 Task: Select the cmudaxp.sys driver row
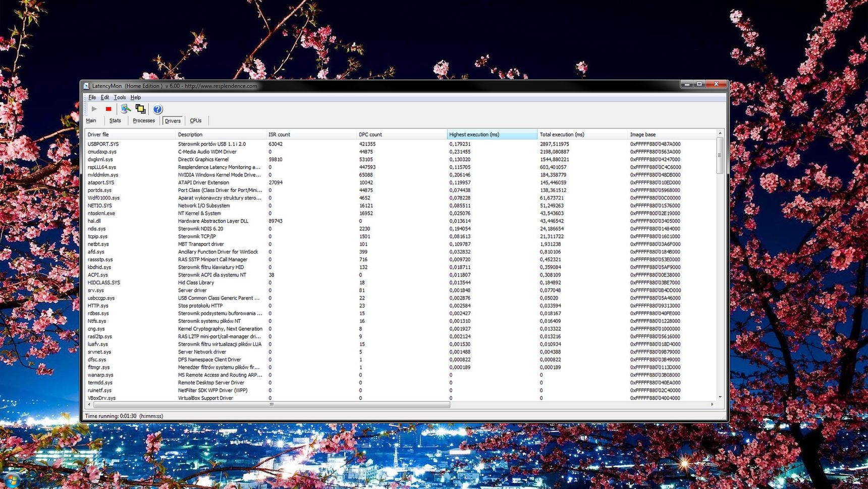tap(401, 152)
